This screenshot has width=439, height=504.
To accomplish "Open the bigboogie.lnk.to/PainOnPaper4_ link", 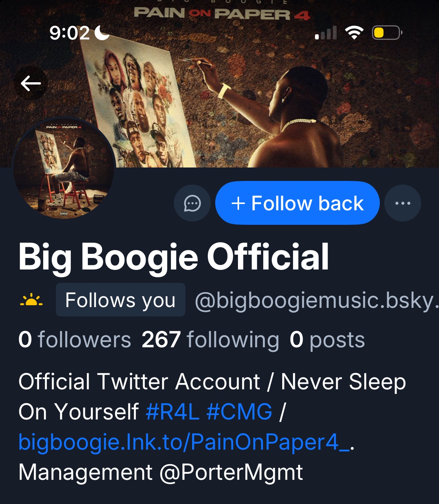I will pyautogui.click(x=184, y=442).
